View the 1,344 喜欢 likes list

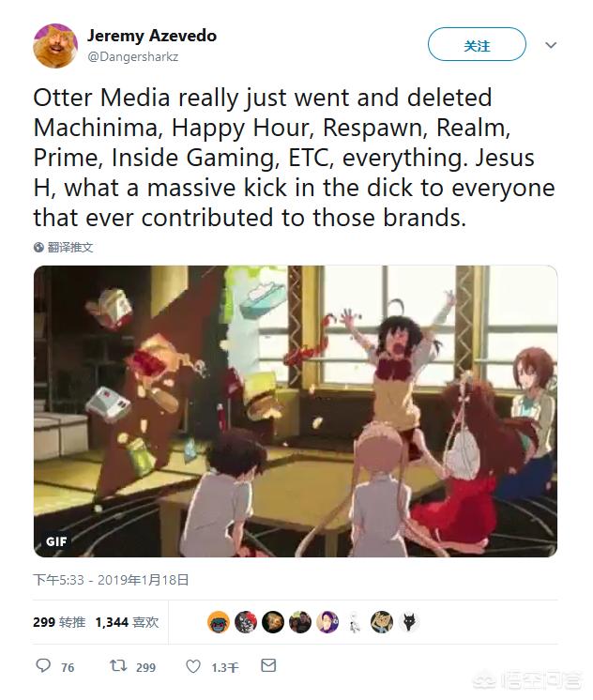pyautogui.click(x=128, y=622)
